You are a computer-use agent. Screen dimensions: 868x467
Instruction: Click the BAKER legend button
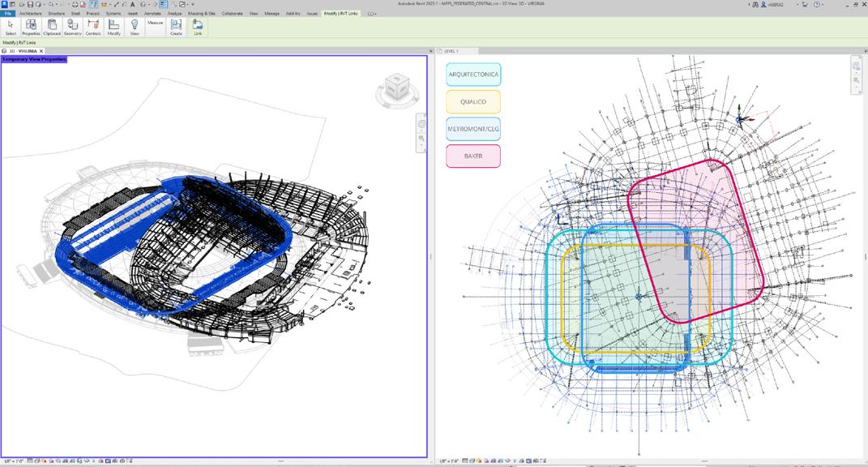(x=473, y=156)
